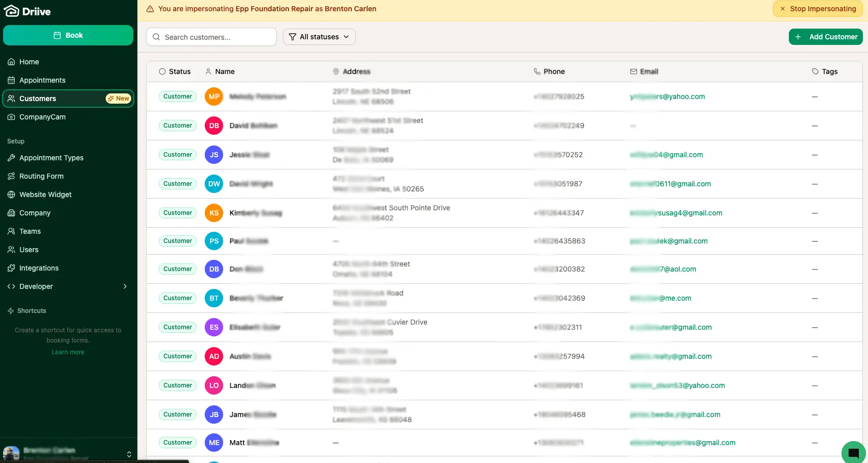Viewport: 868px width, 463px height.
Task: Click email ending 04@gmail.com
Action: (x=666, y=155)
